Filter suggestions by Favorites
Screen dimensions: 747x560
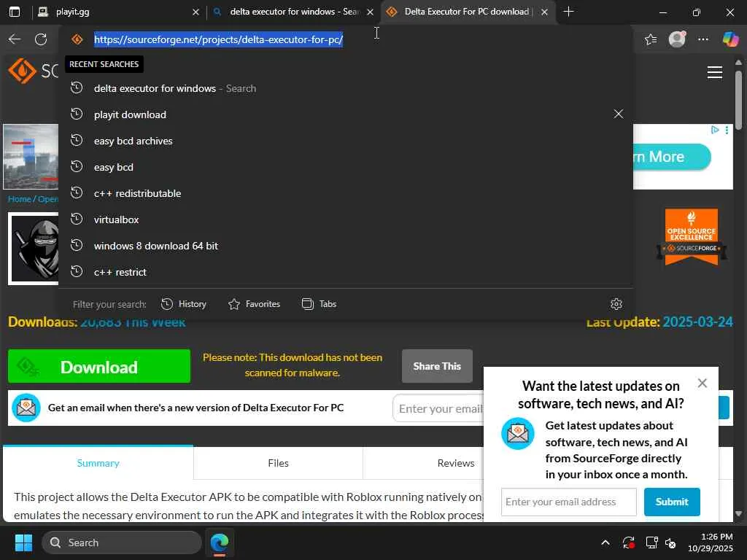click(x=255, y=304)
